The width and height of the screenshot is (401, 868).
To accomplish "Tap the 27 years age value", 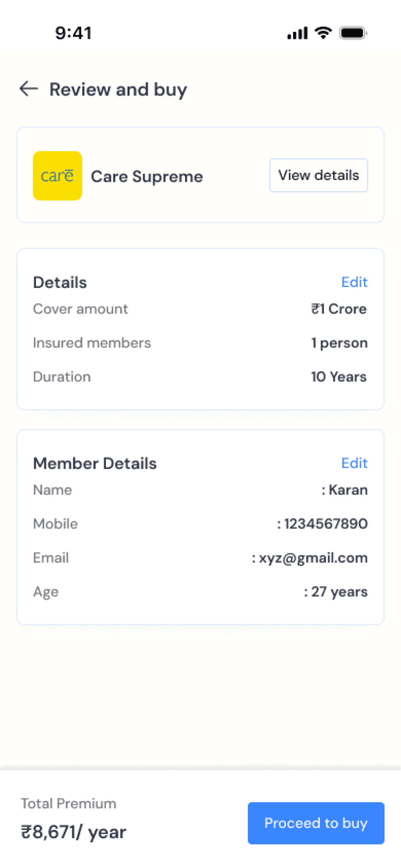I will pyautogui.click(x=339, y=592).
